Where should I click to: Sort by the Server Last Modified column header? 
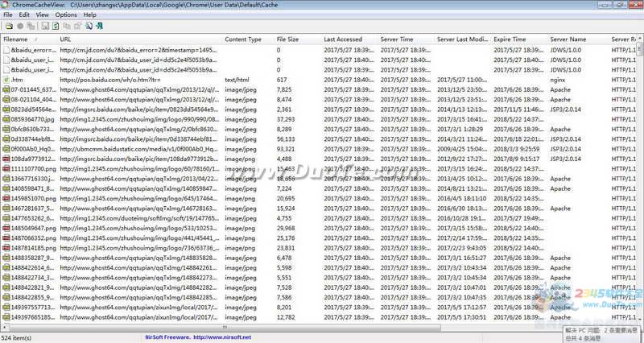[x=463, y=39]
